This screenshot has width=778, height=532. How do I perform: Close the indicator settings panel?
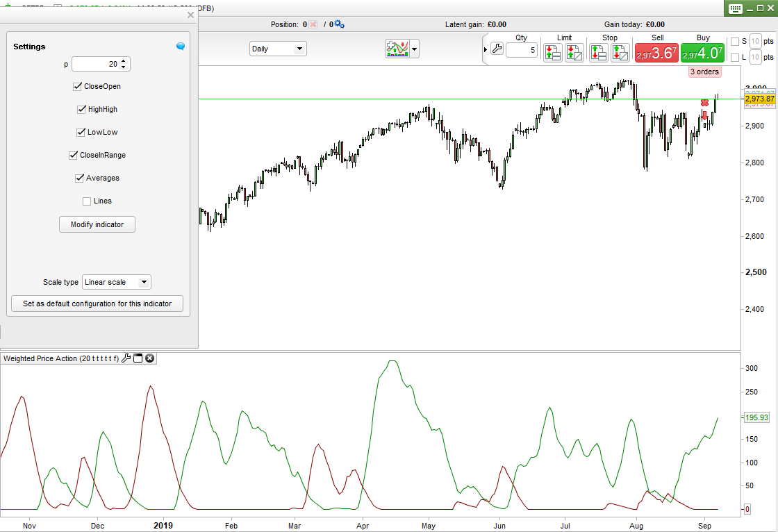pos(190,15)
